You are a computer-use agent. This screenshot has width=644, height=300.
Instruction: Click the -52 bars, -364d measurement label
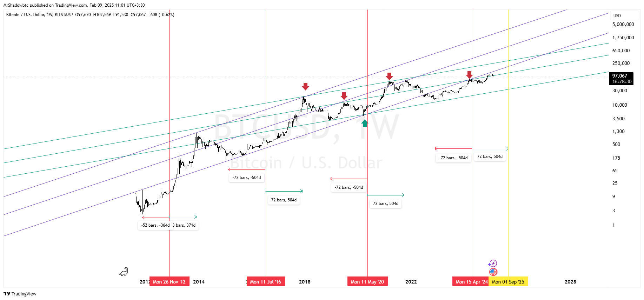155,225
